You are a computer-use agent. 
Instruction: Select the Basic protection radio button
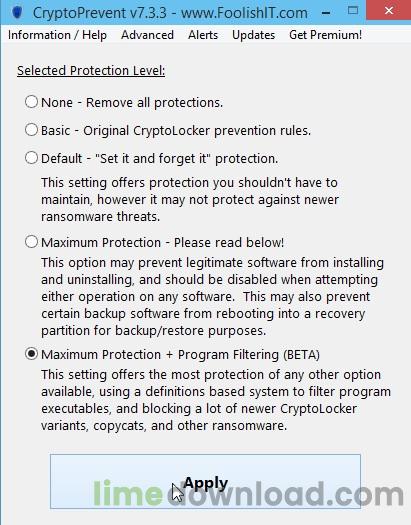[x=31, y=130]
